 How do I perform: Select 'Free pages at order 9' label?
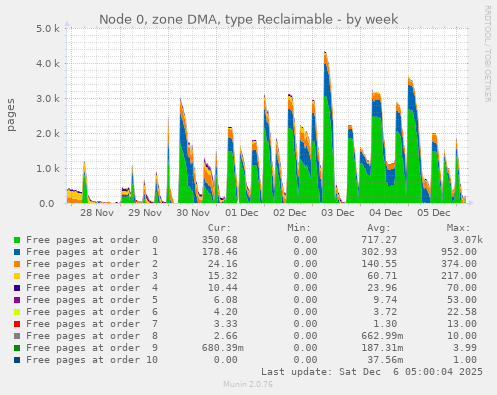coord(92,348)
